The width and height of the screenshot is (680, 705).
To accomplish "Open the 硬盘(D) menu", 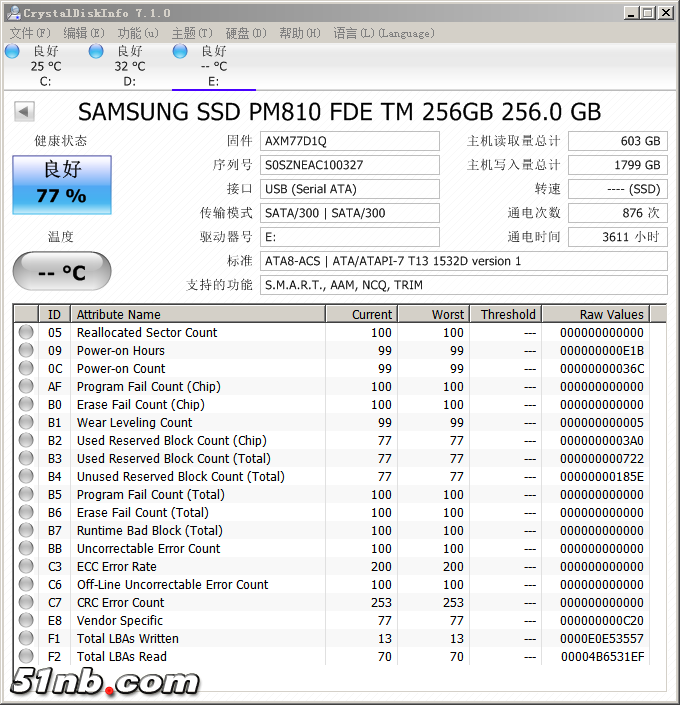I will pyautogui.click(x=246, y=33).
